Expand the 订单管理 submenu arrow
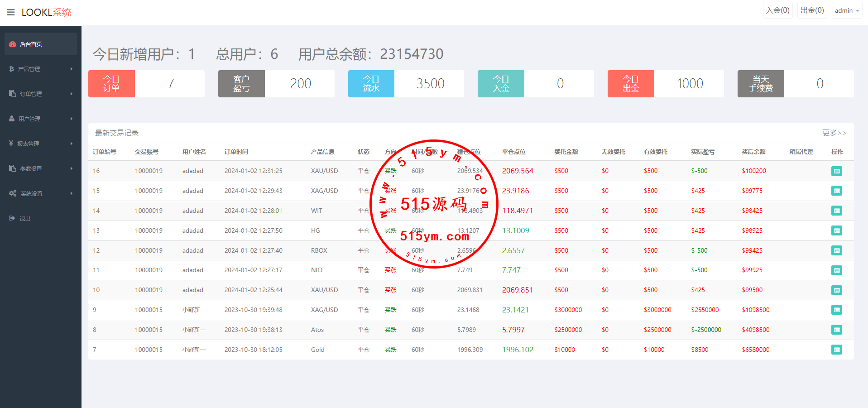The height and width of the screenshot is (408, 868). [71, 94]
